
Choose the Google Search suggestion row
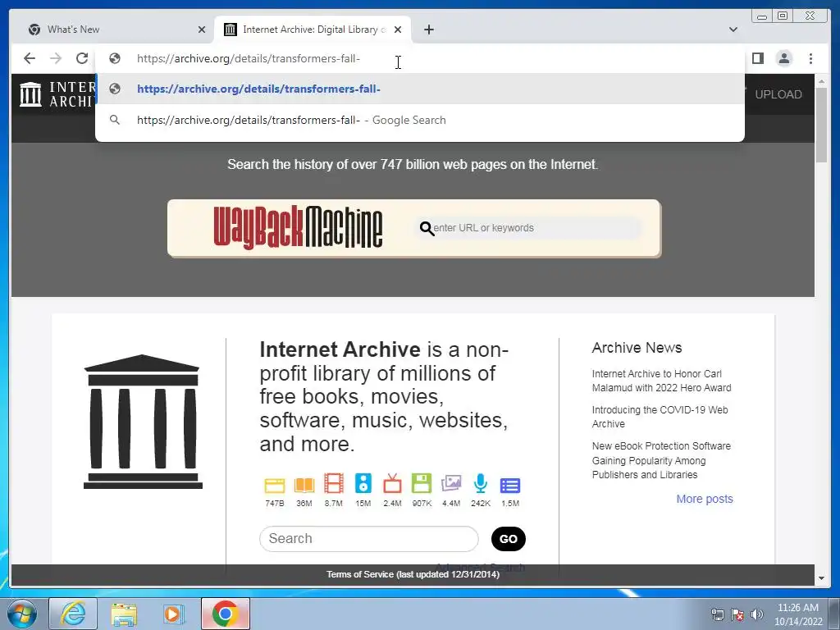(420, 120)
